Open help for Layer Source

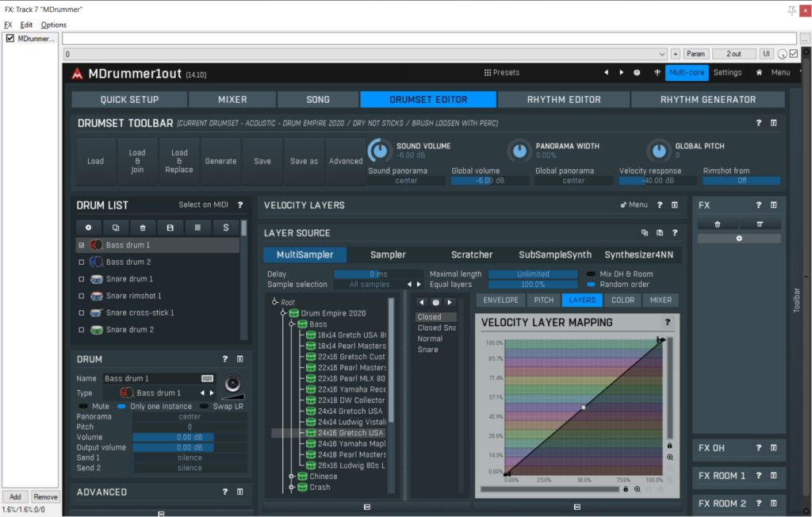[x=675, y=233]
